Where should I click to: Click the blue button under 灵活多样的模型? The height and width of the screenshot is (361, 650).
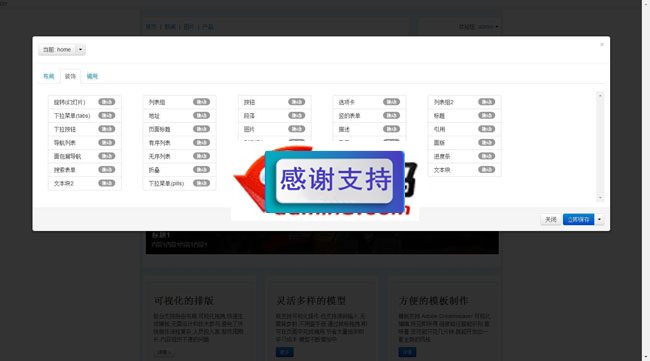click(284, 352)
